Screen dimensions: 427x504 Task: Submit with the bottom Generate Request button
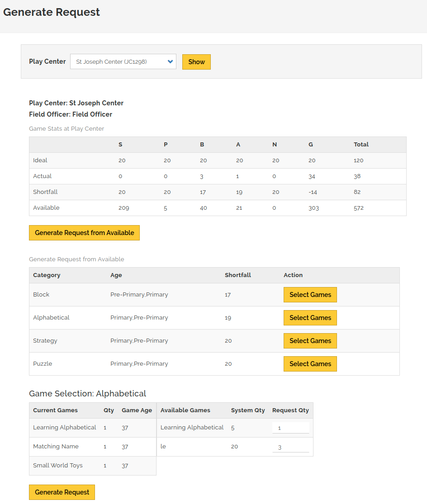click(62, 492)
